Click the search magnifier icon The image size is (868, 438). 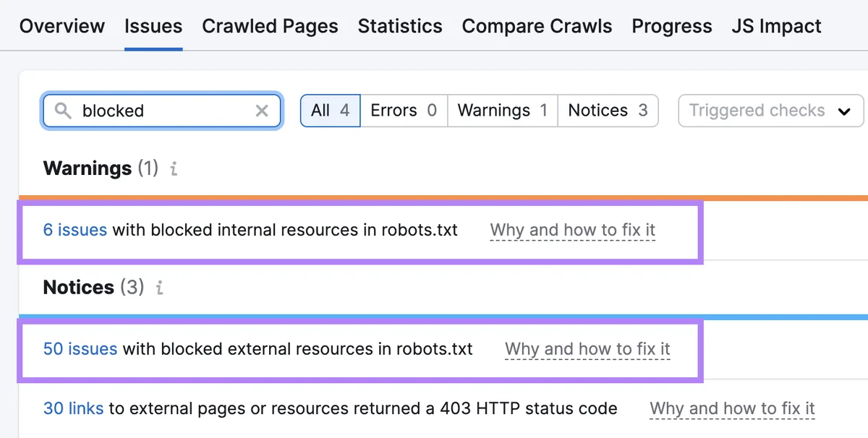click(x=64, y=111)
